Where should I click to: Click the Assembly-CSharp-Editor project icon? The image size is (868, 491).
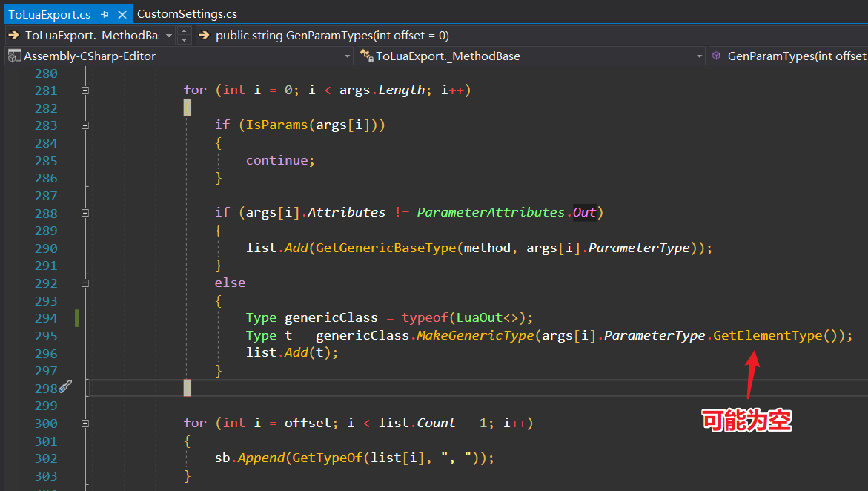[x=14, y=56]
